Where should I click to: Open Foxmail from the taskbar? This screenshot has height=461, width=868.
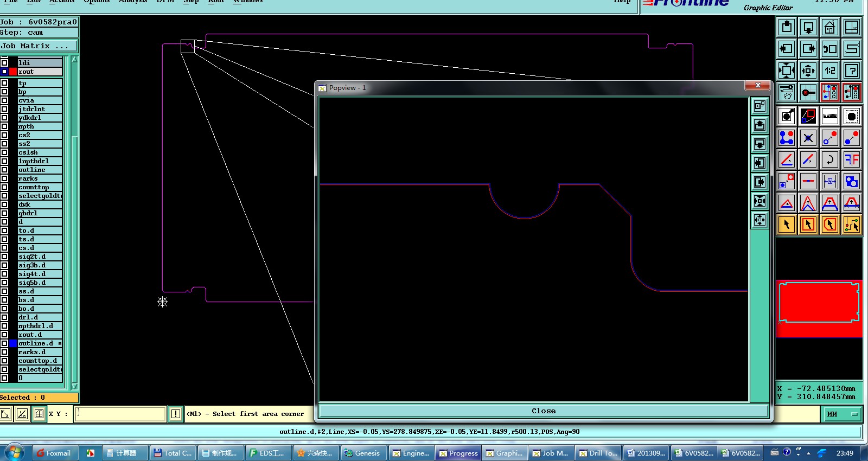point(55,453)
